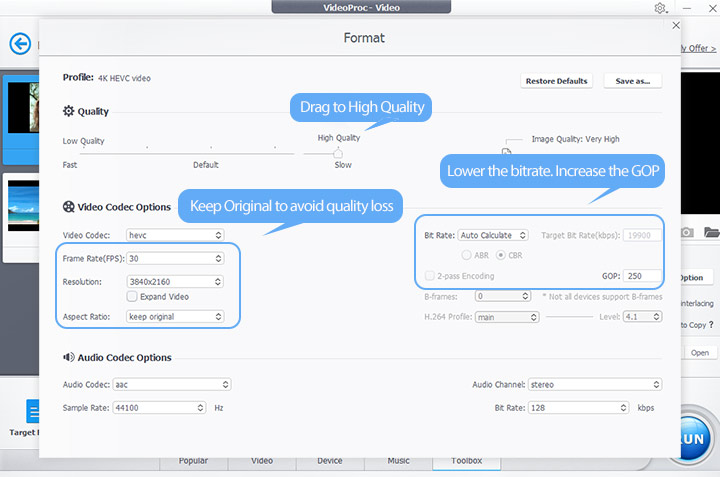The width and height of the screenshot is (720, 477).
Task: Click the Quality gear icon
Action: coord(68,111)
